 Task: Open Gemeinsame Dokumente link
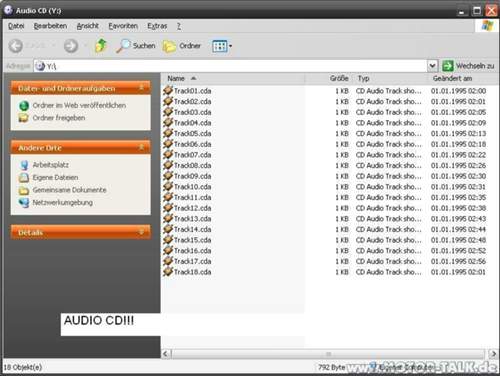coord(69,190)
